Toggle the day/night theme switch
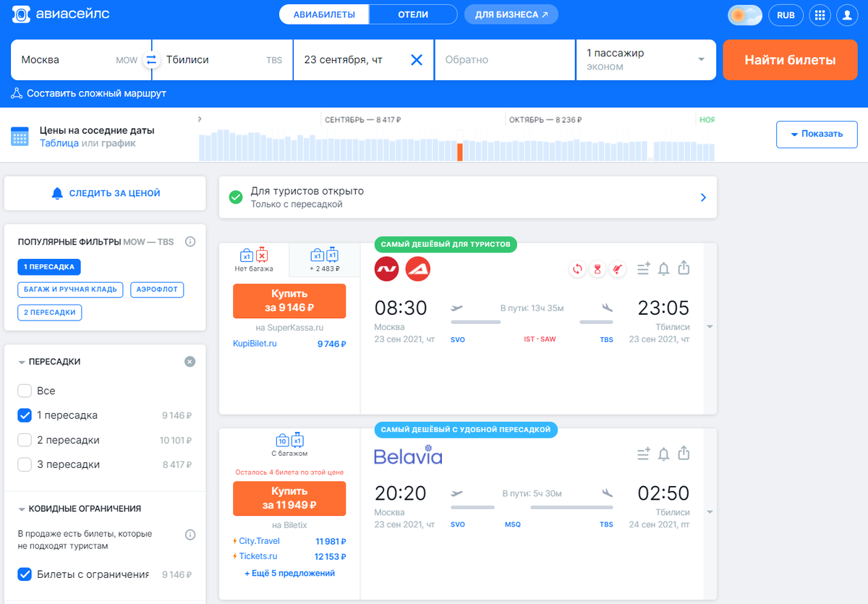Screen dimensions: 868x604 (x=745, y=14)
